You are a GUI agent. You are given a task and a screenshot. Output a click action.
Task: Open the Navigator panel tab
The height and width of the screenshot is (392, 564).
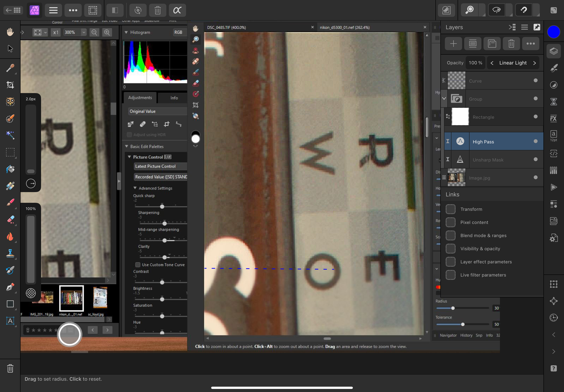click(x=448, y=335)
